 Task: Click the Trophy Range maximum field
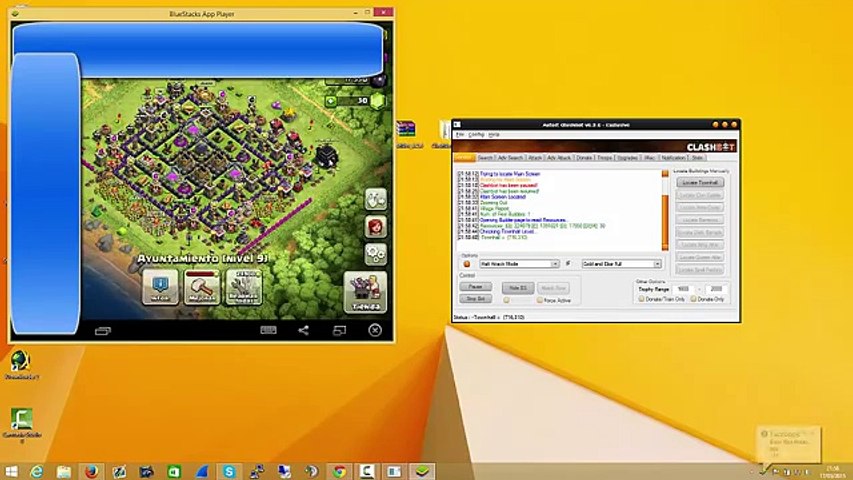(x=716, y=289)
